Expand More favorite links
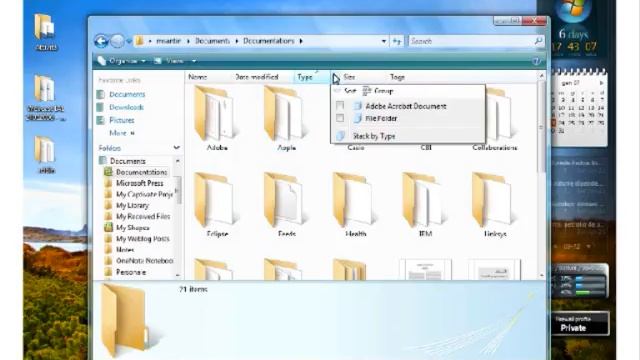Viewport: 640px width, 360px height. [x=122, y=133]
